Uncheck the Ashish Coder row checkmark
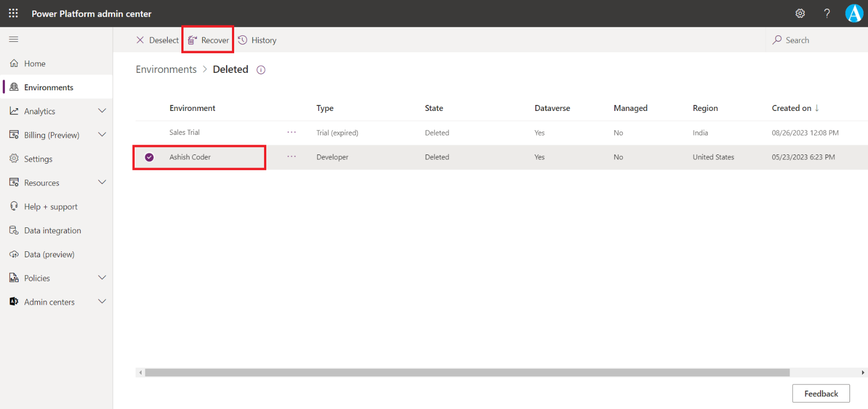 (x=149, y=157)
